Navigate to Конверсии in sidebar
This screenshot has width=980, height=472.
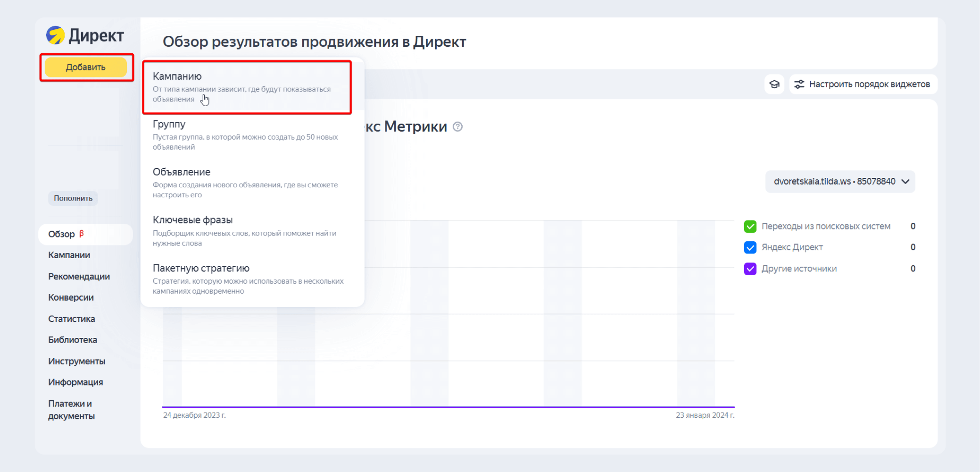(71, 298)
